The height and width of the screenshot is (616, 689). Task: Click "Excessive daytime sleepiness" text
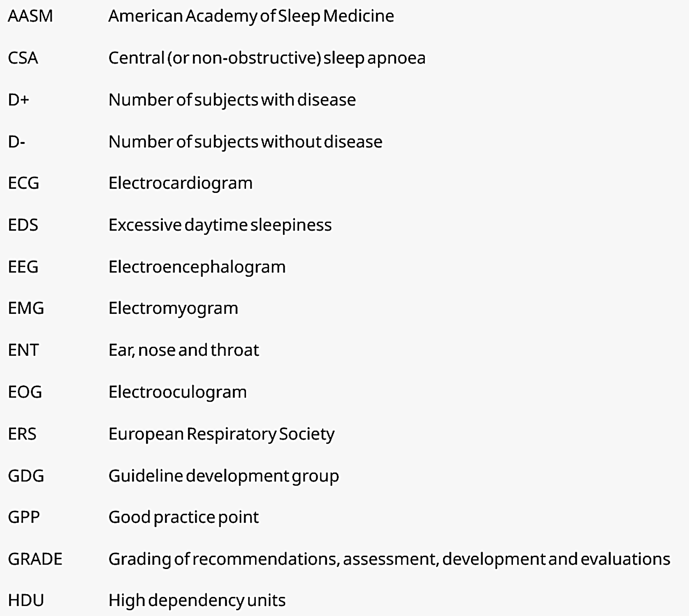(220, 225)
